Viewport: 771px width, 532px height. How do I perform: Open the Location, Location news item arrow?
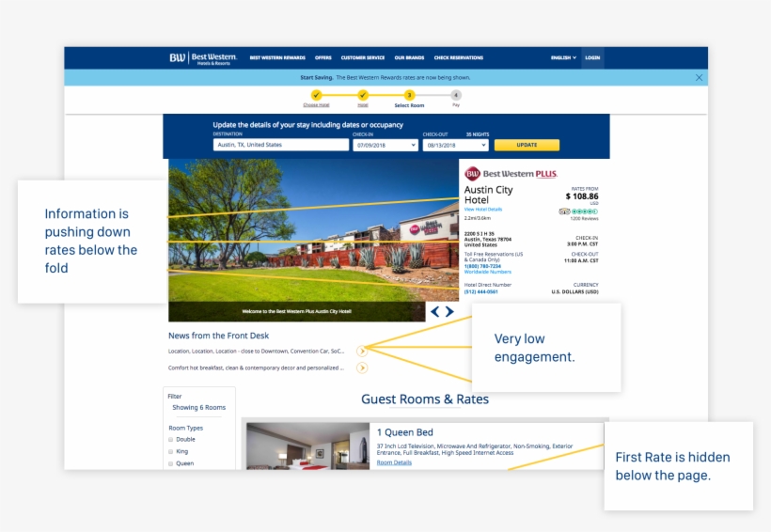click(x=362, y=351)
